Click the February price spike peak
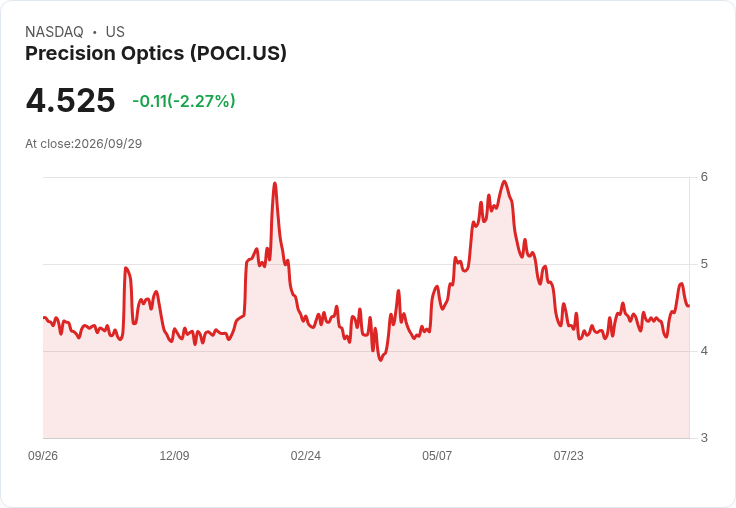This screenshot has width=736, height=508. tap(275, 183)
